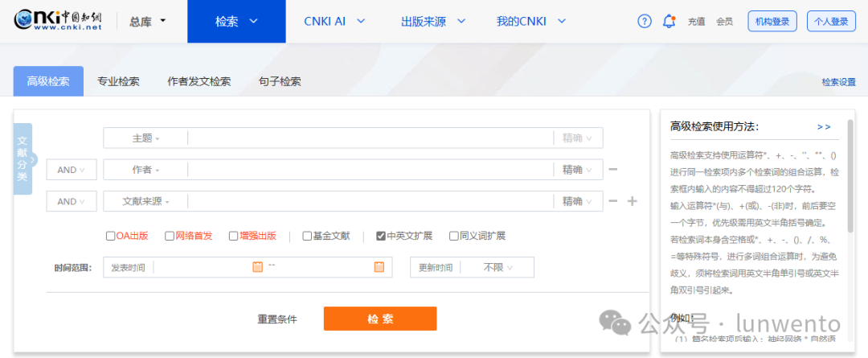Open the end date calendar icon

click(x=379, y=267)
